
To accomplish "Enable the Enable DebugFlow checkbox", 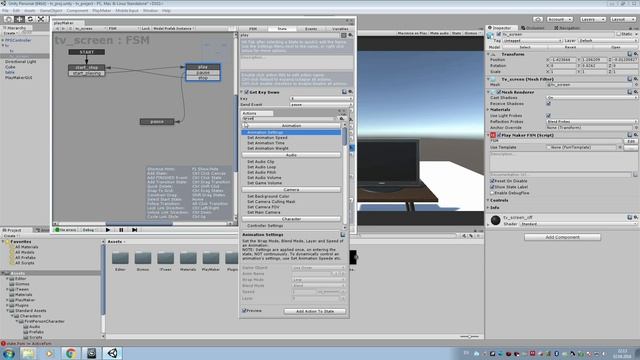I will (x=492, y=193).
